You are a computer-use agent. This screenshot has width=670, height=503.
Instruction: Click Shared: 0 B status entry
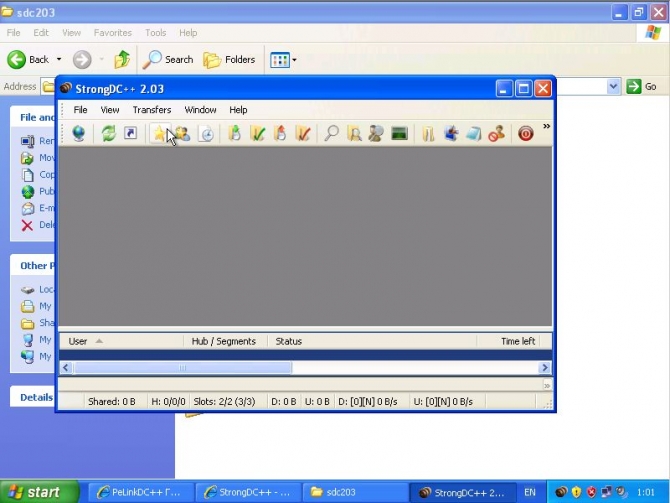click(x=112, y=402)
